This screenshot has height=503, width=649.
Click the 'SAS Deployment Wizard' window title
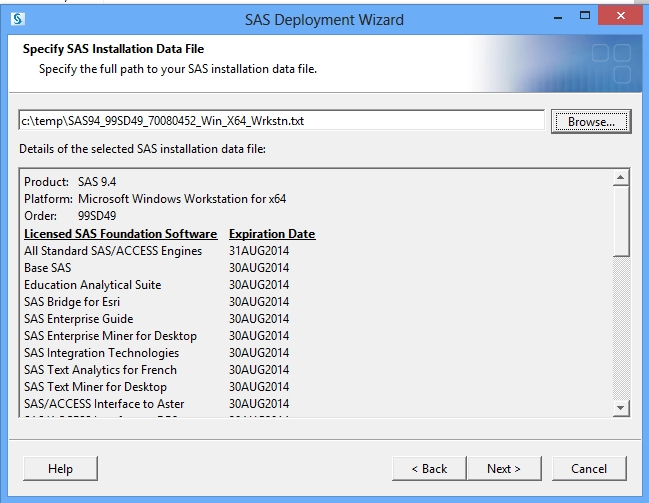[324, 19]
